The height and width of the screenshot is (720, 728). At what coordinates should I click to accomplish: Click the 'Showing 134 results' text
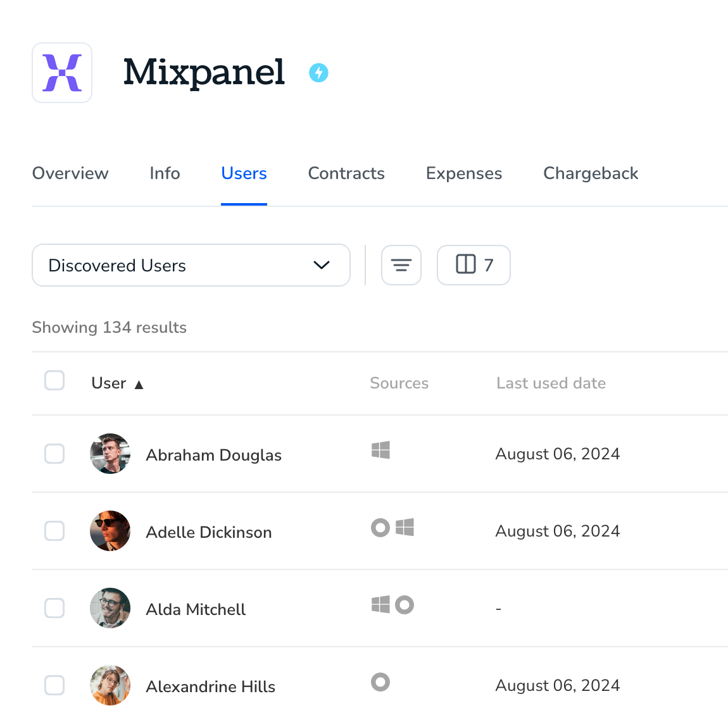pyautogui.click(x=109, y=328)
